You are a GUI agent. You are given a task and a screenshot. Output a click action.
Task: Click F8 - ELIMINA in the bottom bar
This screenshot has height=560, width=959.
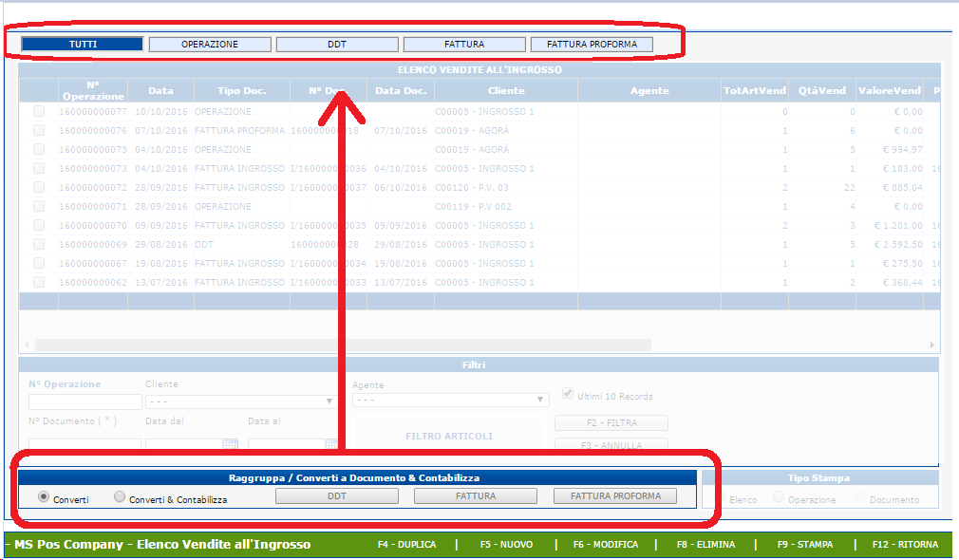[x=705, y=544]
